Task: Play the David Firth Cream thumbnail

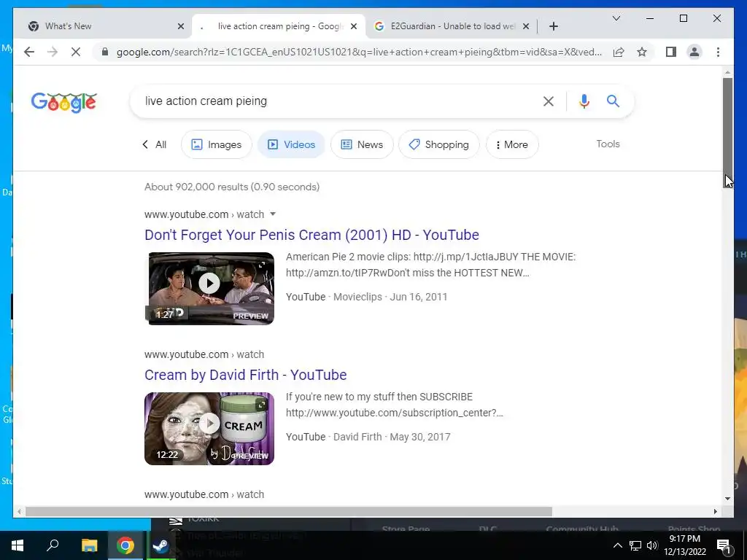Action: [x=209, y=429]
